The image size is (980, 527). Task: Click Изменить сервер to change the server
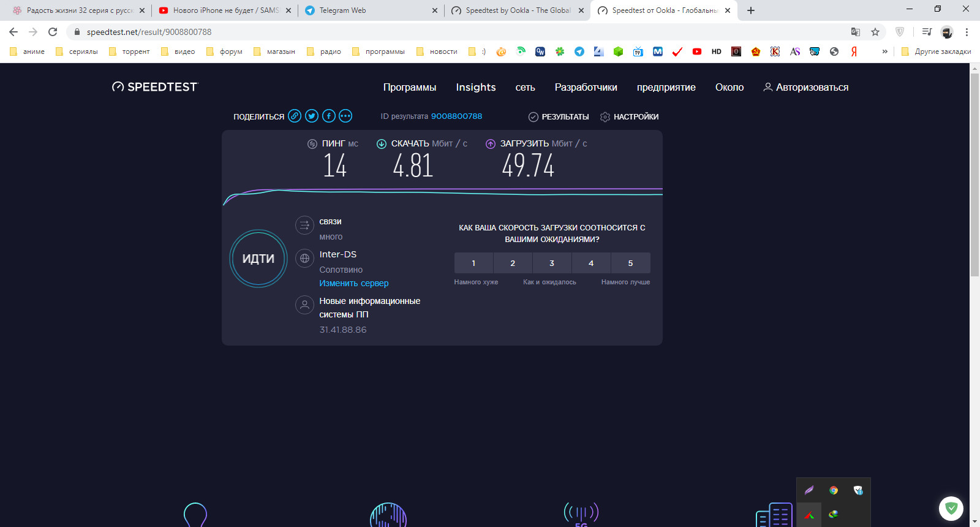pyautogui.click(x=353, y=283)
